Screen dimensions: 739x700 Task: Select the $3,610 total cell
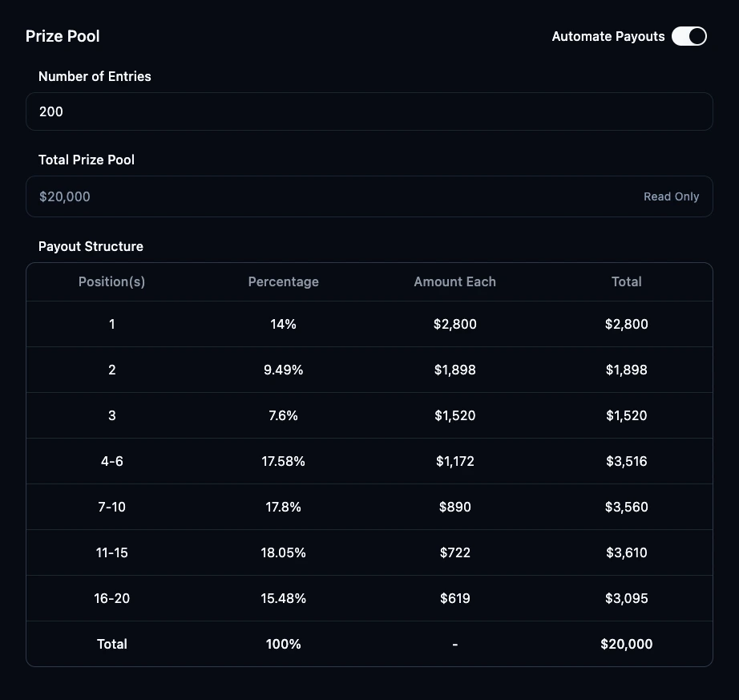point(626,552)
